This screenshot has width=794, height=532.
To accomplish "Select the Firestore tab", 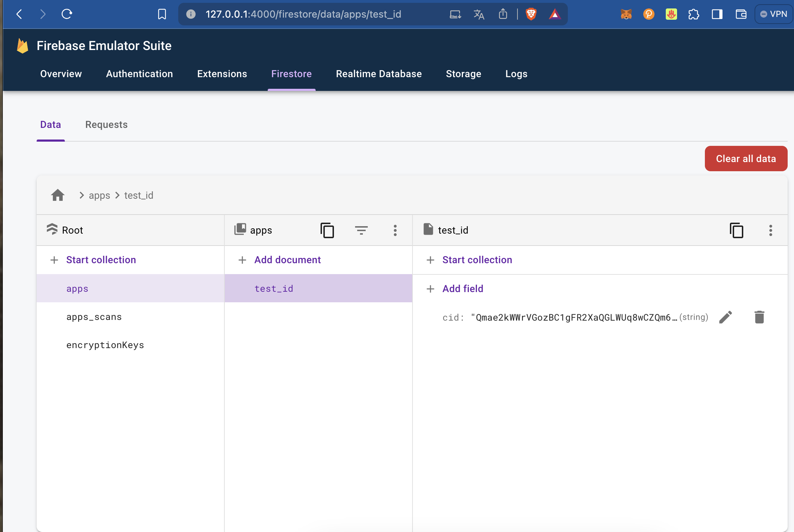I will point(291,74).
